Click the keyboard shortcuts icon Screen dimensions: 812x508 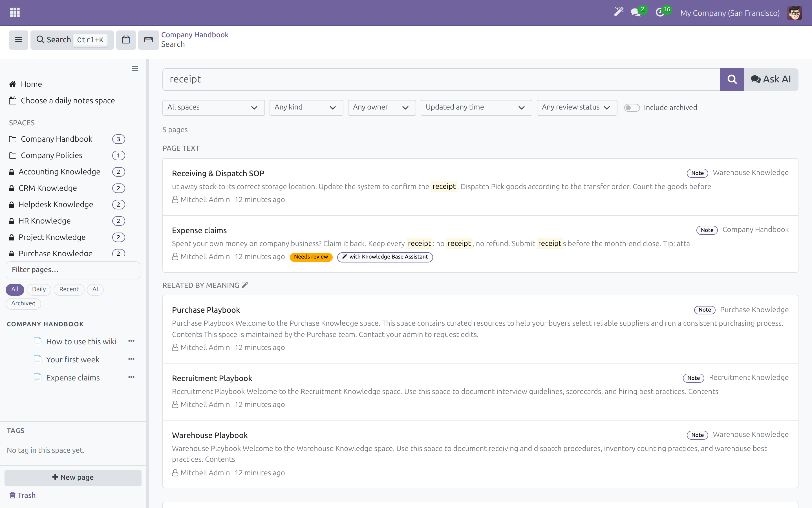click(x=148, y=40)
